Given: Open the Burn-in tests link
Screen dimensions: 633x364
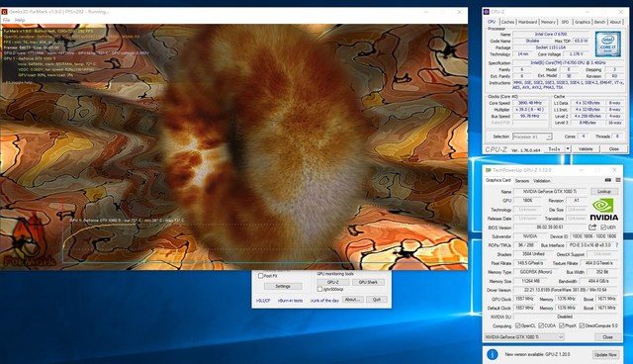Looking at the screenshot, I should (290, 301).
